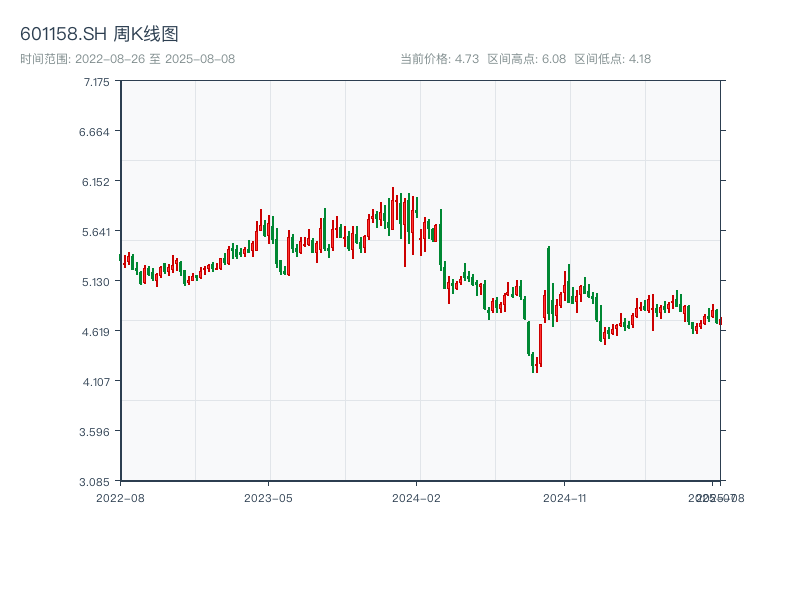Click the 2022-08 x-axis date label
Screen dimensions: 800x600
[120, 497]
